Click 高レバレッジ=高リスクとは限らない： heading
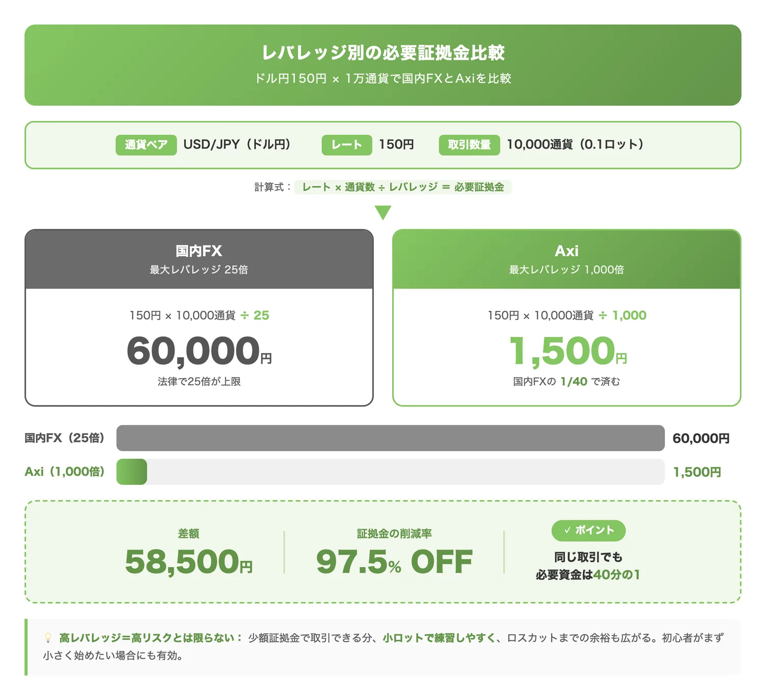The width and height of the screenshot is (766, 700). coord(151,638)
